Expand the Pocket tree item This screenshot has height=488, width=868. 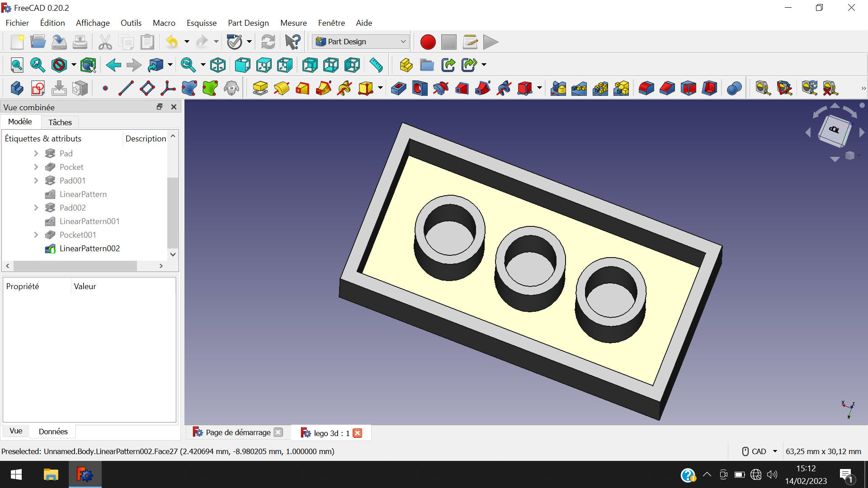(36, 167)
